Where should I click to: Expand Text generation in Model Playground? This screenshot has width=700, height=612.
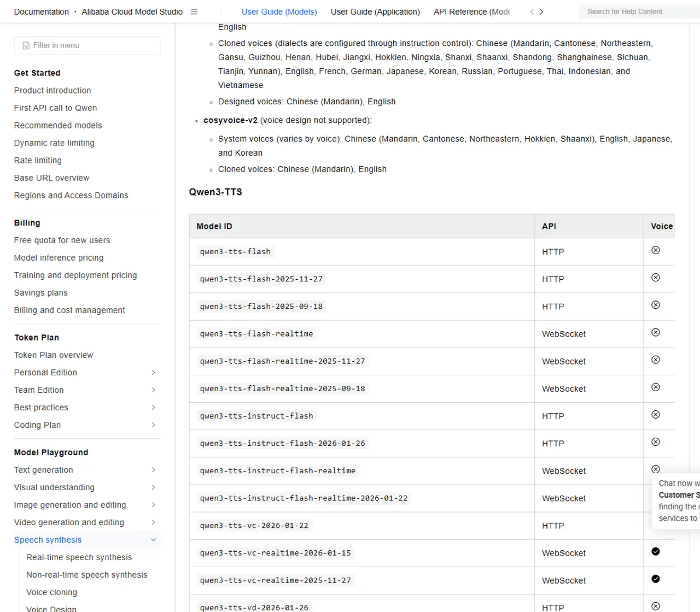[154, 470]
